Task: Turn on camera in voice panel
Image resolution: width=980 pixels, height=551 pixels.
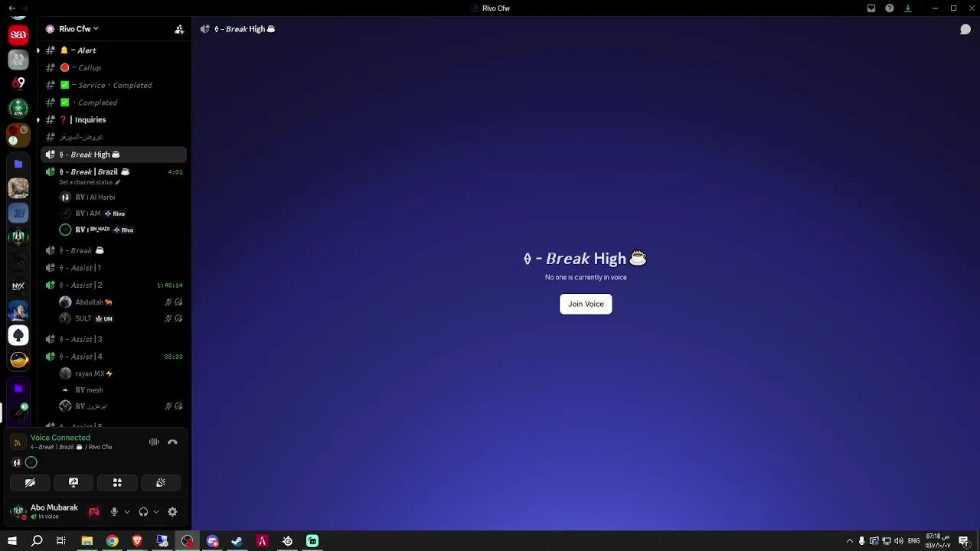Action: [x=30, y=483]
